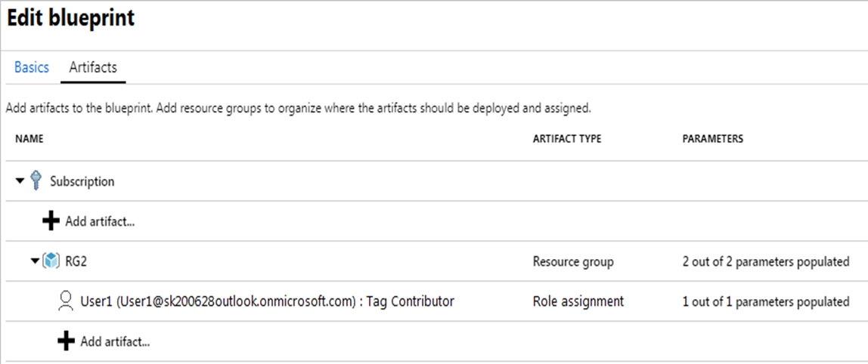
Task: Click the PARAMETERS column header
Action: coord(712,139)
